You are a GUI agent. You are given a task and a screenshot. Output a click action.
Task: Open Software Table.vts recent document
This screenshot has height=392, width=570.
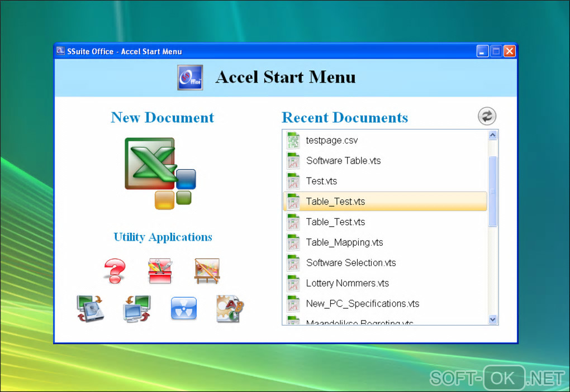click(x=384, y=161)
